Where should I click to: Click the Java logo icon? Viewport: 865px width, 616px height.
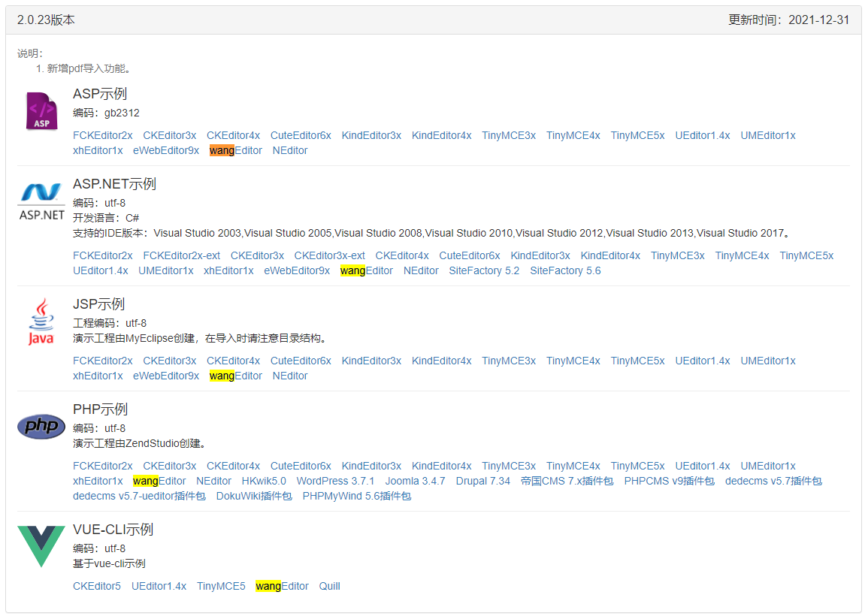(41, 322)
